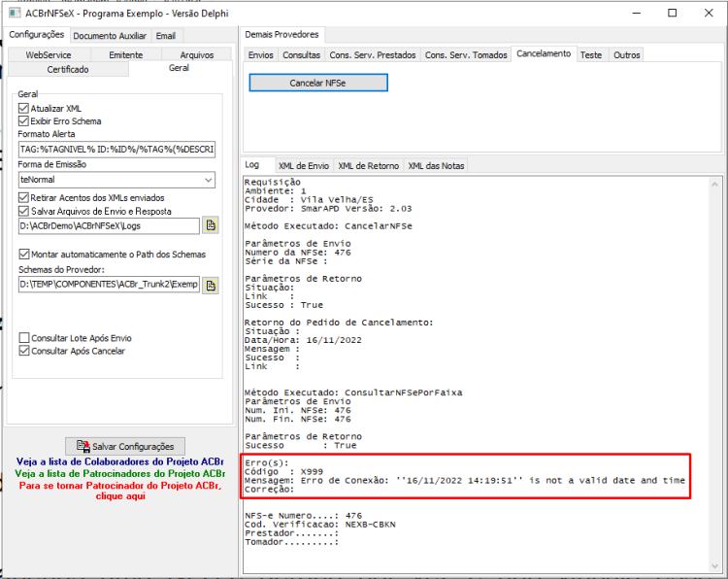The height and width of the screenshot is (579, 728).
Task: Select the Certificado tab
Action: click(x=68, y=69)
